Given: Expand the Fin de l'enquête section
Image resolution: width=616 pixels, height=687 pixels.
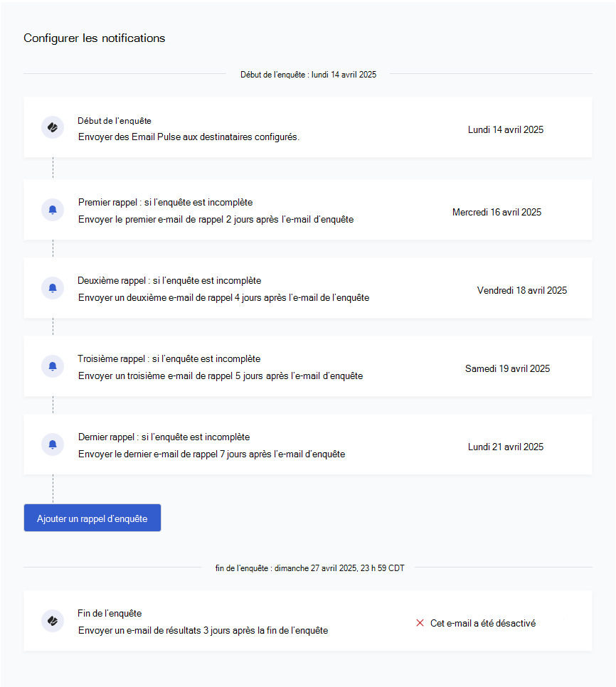Looking at the screenshot, I should pyautogui.click(x=307, y=621).
